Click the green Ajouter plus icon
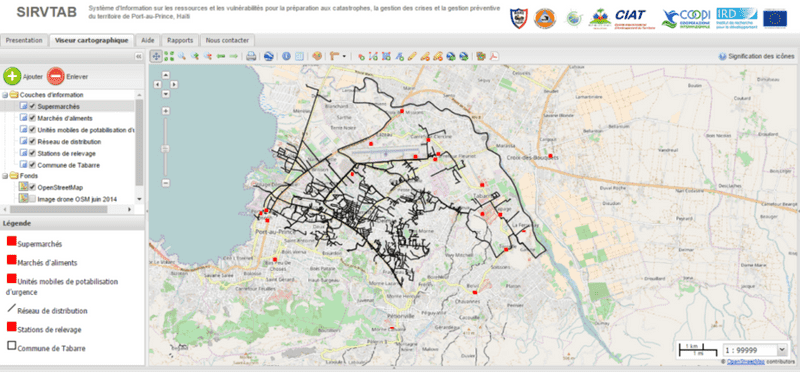The width and height of the screenshot is (800, 372). 12,76
